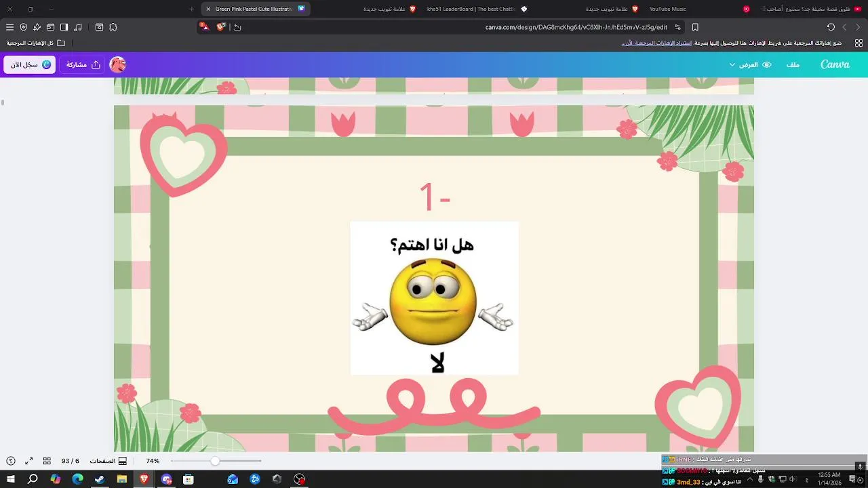Viewport: 868px width, 488px height.
Task: Reload the page with the refresh icon
Action: (831, 27)
